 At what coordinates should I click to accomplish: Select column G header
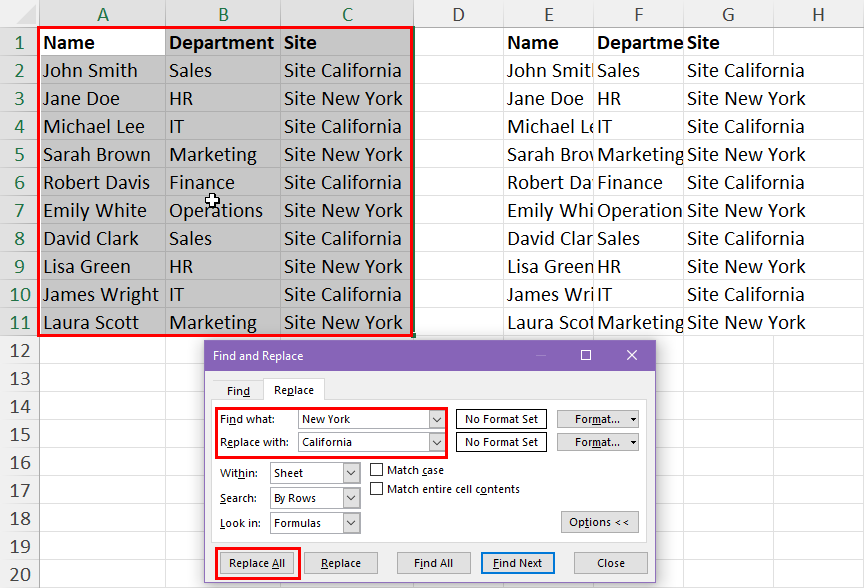pyautogui.click(x=728, y=14)
